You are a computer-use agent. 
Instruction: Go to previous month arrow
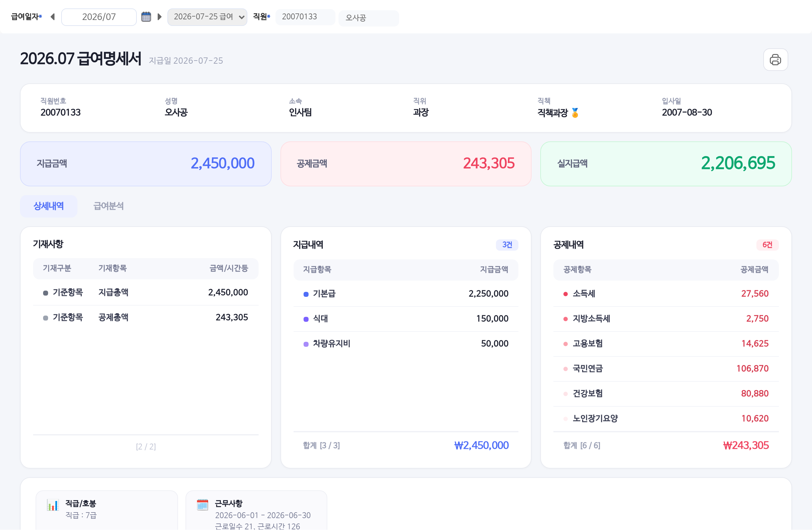pyautogui.click(x=52, y=17)
